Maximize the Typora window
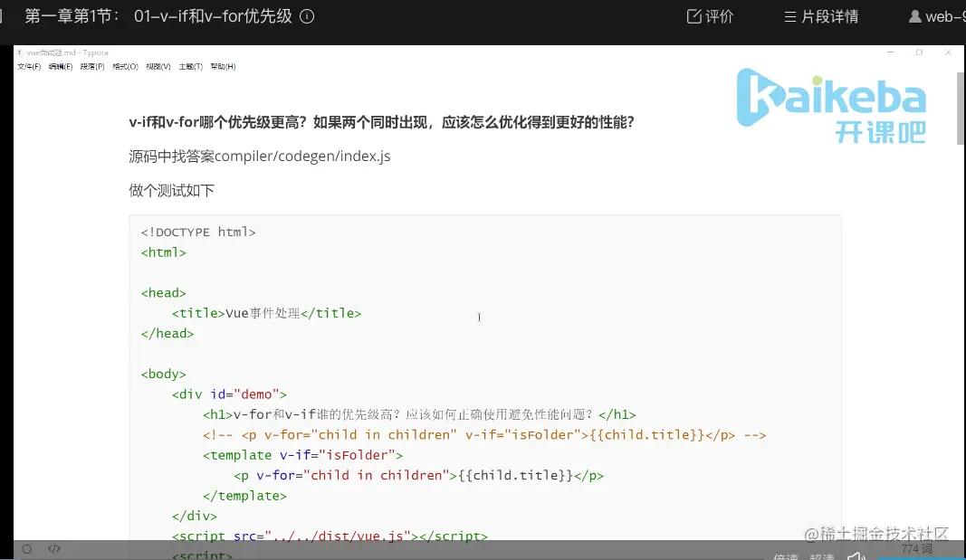Image resolution: width=966 pixels, height=560 pixels. pos(919,52)
